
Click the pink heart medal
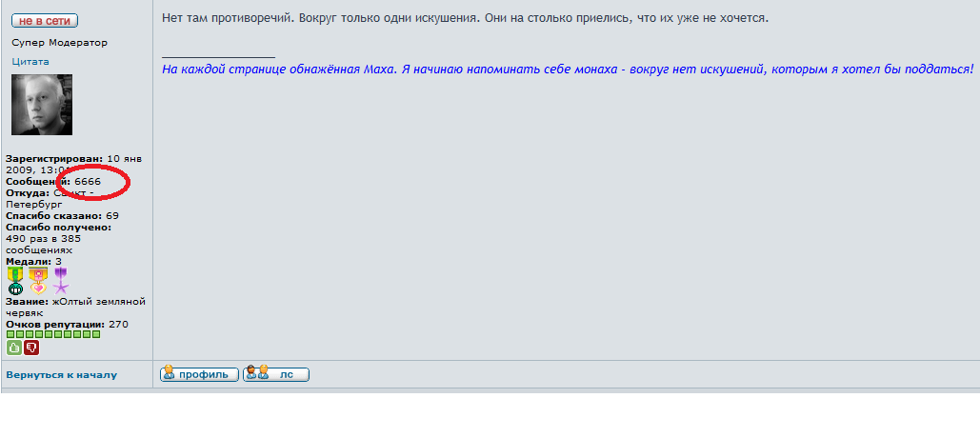click(x=38, y=281)
